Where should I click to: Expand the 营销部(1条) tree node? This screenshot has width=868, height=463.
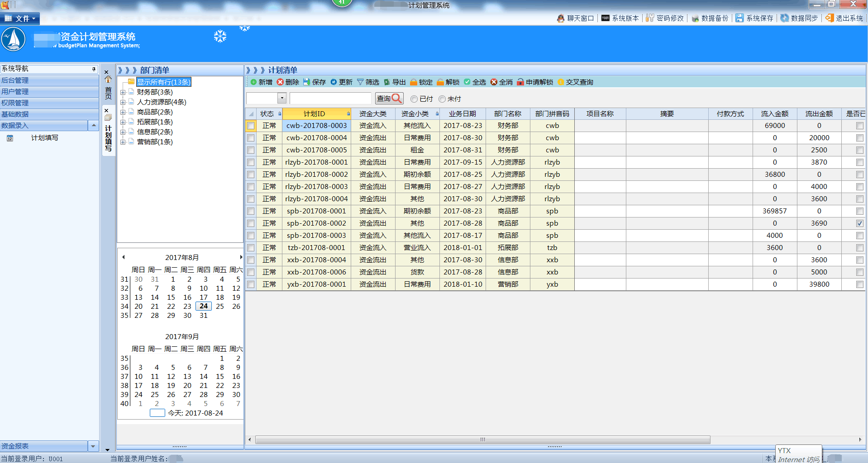pyautogui.click(x=123, y=142)
